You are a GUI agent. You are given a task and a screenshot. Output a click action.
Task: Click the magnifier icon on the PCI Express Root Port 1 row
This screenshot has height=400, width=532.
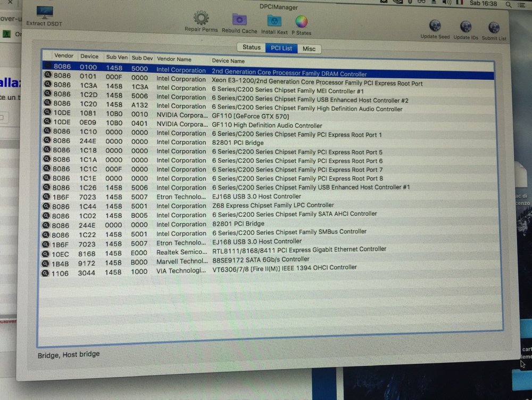pyautogui.click(x=47, y=130)
